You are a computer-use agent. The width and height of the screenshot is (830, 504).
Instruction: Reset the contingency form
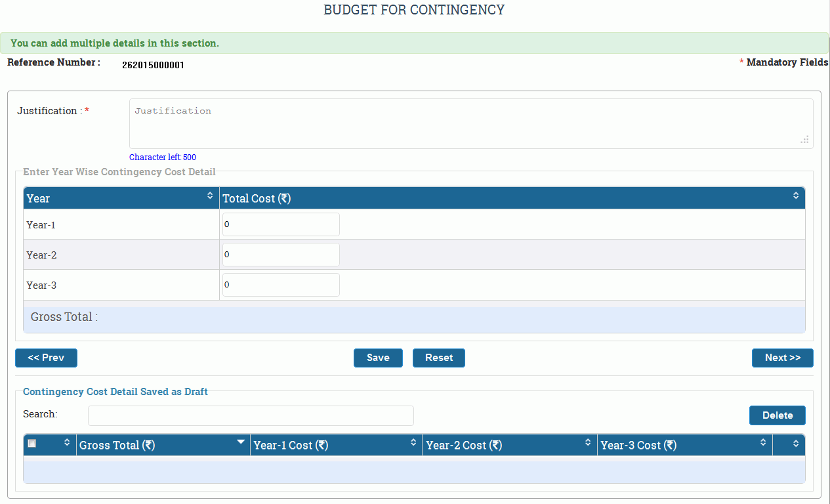click(x=439, y=358)
